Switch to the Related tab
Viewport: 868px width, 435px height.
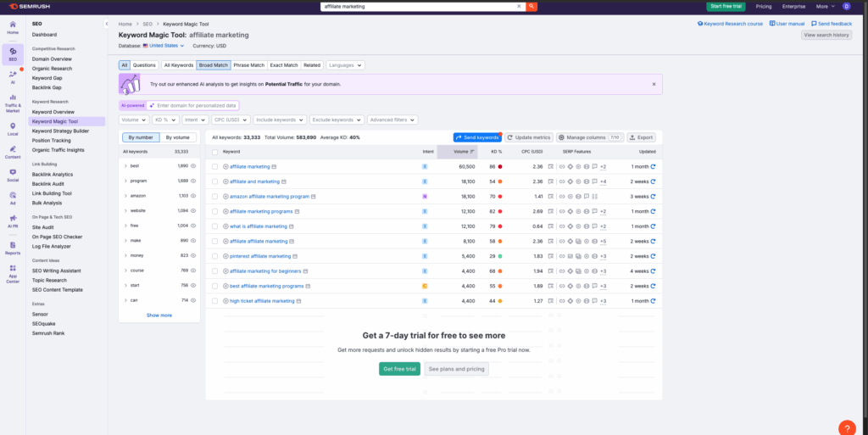pyautogui.click(x=312, y=65)
